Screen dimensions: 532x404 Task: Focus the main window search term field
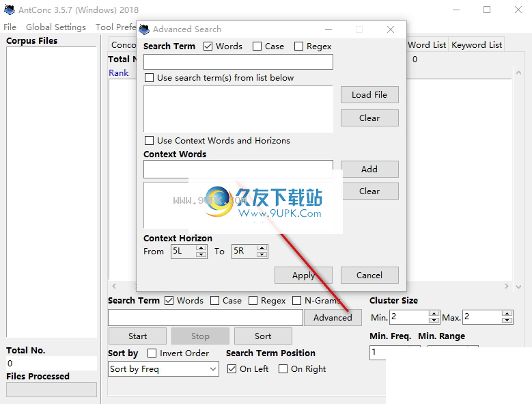pos(206,317)
